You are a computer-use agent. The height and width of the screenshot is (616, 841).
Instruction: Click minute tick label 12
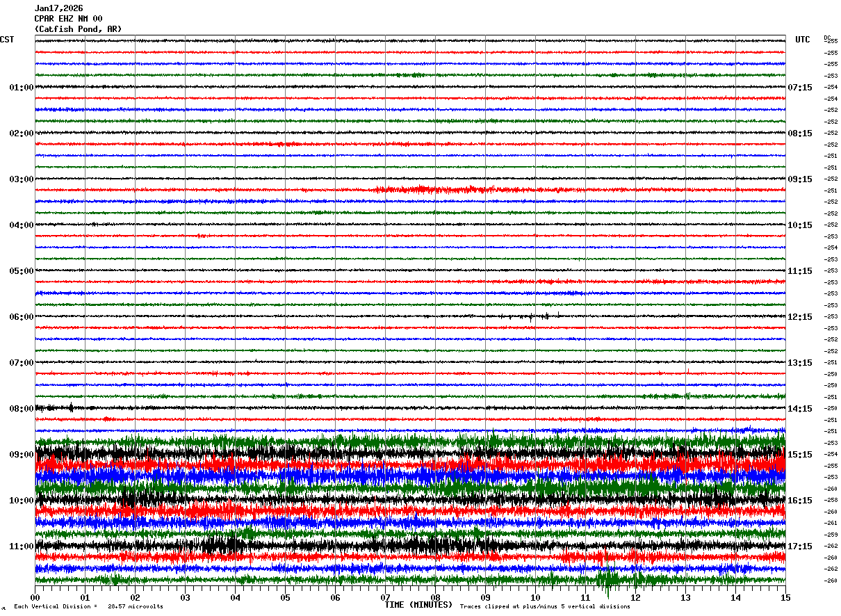click(x=636, y=597)
